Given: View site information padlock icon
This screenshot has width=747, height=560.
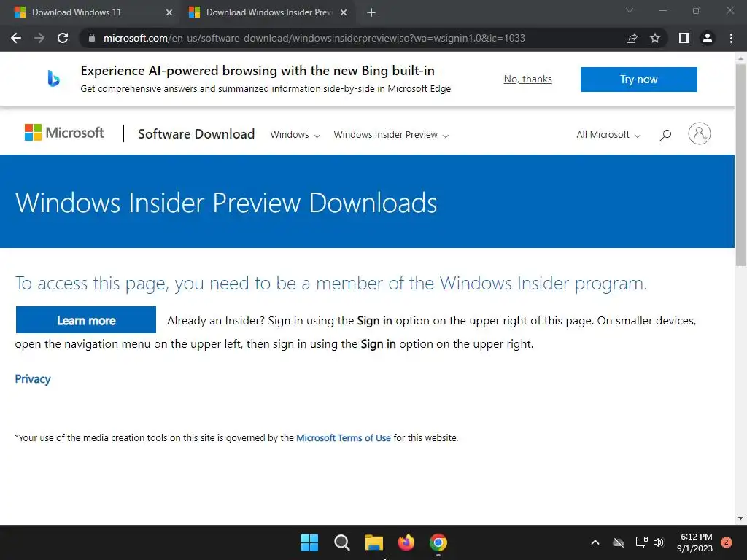Looking at the screenshot, I should [92, 38].
